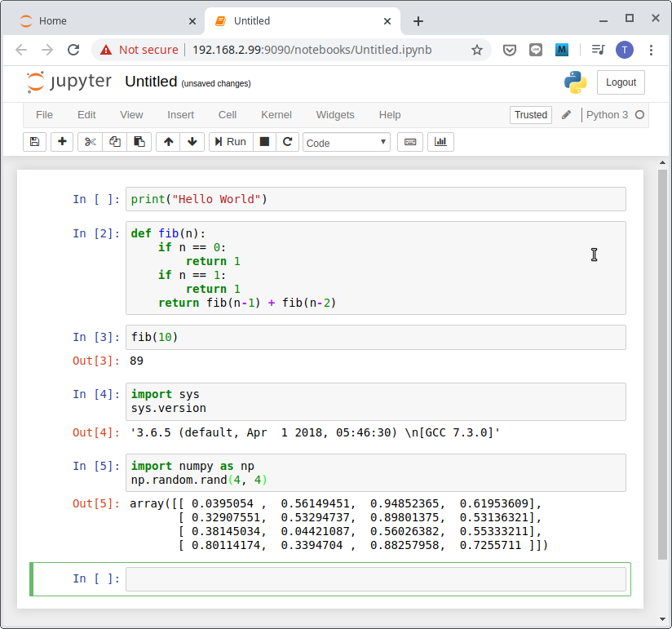
Task: Open the Kernel menu
Action: pyautogui.click(x=276, y=115)
